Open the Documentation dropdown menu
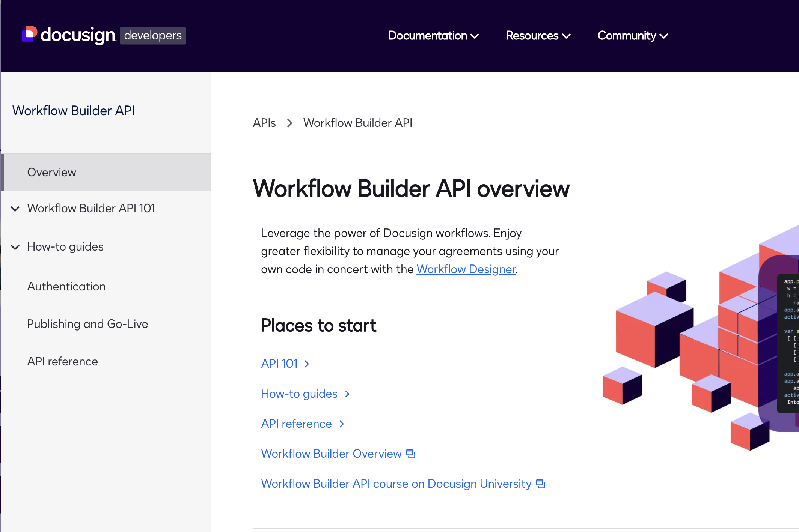Viewport: 799px width, 532px height. tap(433, 36)
